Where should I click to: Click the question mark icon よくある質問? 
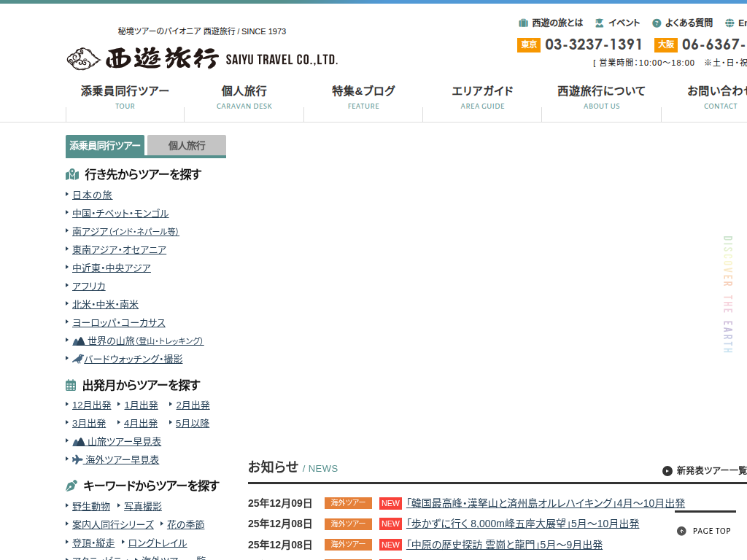click(x=657, y=23)
